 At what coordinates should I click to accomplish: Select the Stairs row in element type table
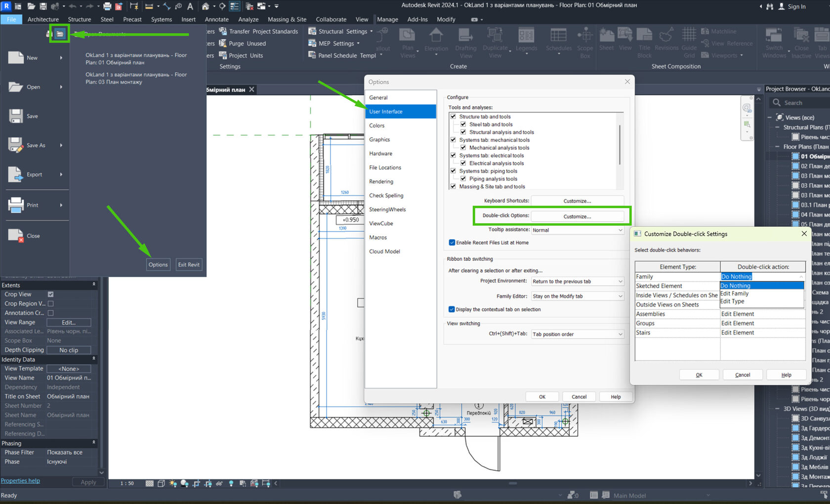point(720,333)
